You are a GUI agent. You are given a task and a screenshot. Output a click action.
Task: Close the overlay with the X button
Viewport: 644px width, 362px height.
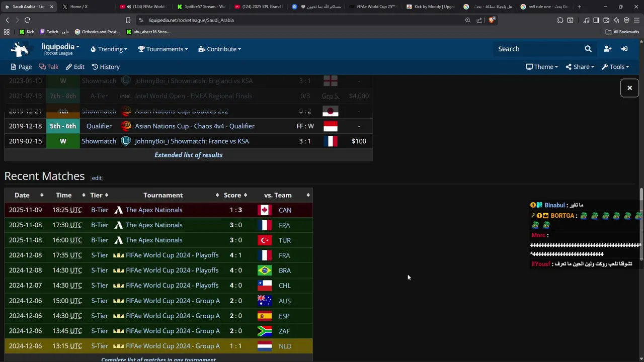click(629, 88)
